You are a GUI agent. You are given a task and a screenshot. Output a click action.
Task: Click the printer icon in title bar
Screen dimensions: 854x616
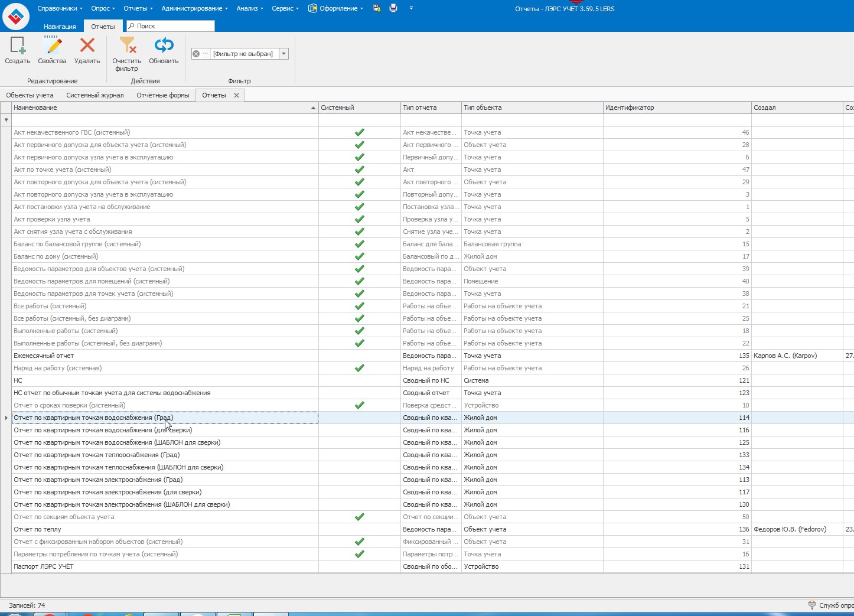393,8
